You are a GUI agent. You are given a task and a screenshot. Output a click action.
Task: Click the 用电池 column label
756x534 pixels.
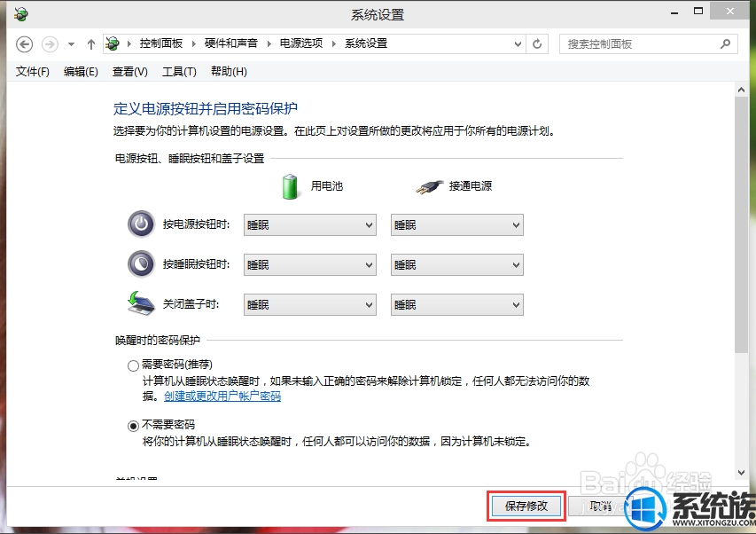coord(326,186)
